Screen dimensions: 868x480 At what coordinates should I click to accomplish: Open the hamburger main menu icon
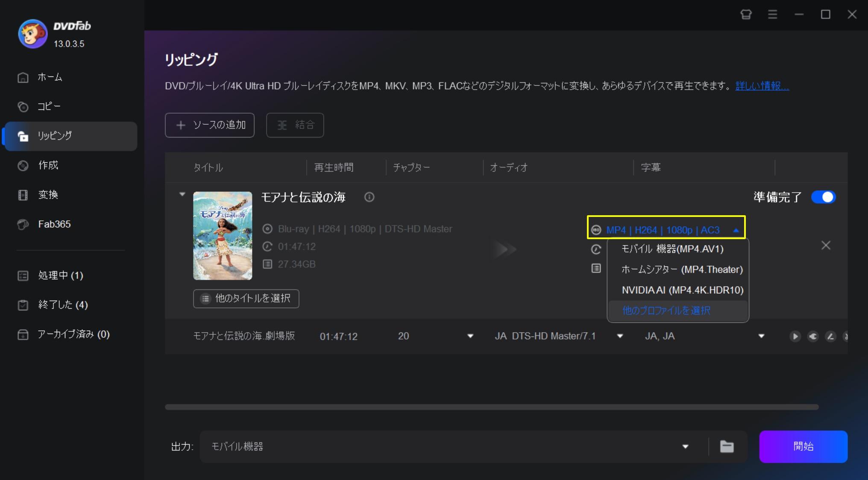tap(772, 15)
